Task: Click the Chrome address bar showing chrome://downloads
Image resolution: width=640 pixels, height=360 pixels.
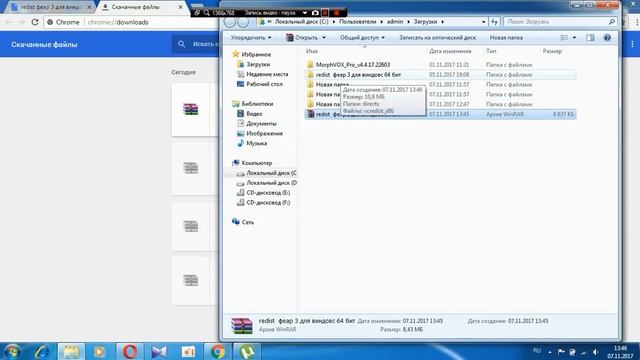Action: 118,22
